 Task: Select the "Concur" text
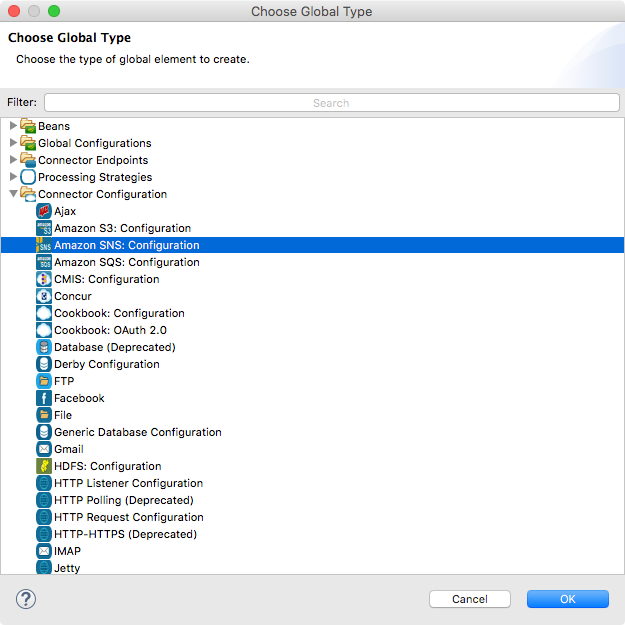(x=73, y=296)
